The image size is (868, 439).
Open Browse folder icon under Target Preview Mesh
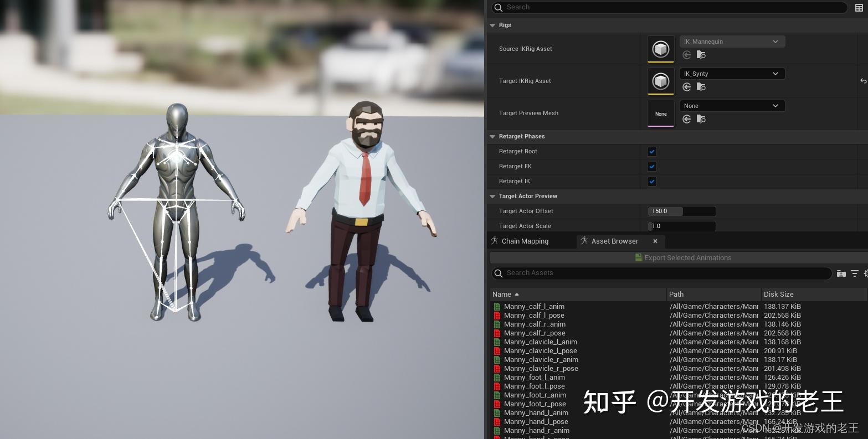coord(701,119)
